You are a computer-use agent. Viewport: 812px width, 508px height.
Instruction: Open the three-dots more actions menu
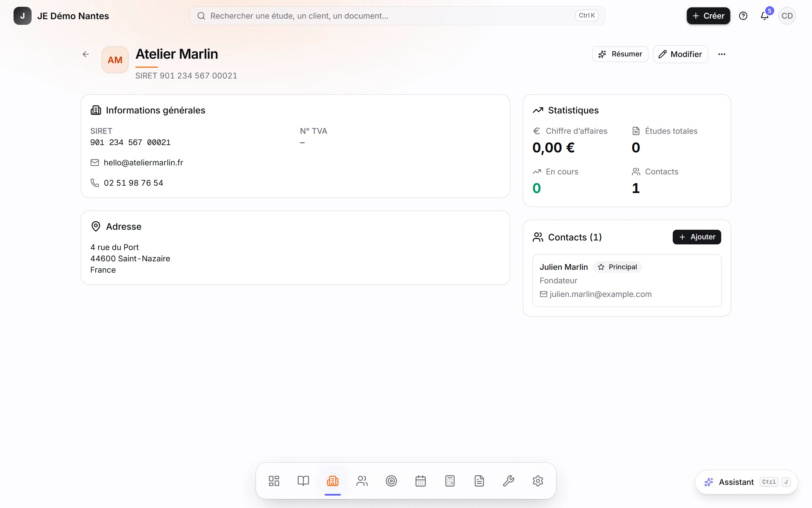tap(722, 54)
